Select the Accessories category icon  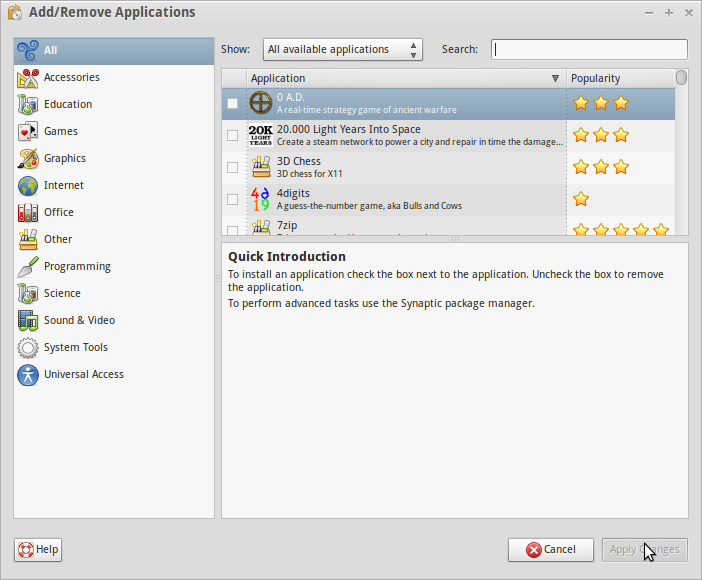[x=28, y=78]
